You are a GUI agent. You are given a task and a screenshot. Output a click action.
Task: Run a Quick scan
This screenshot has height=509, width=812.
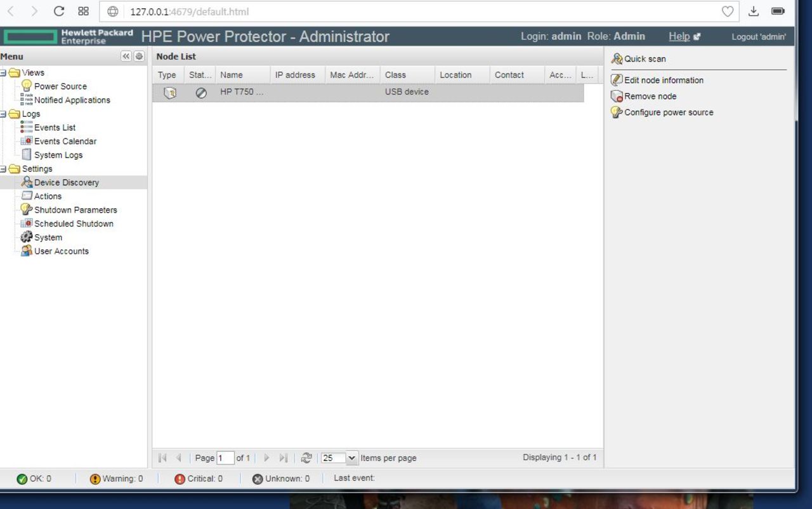click(x=638, y=59)
